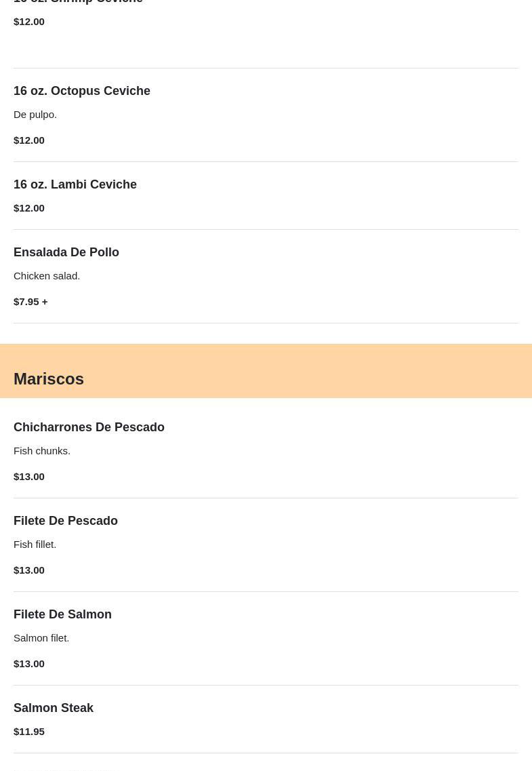The width and height of the screenshot is (532, 771).
Task: Click the $12.00 price under Octopus Ceviche
Action: tap(29, 140)
